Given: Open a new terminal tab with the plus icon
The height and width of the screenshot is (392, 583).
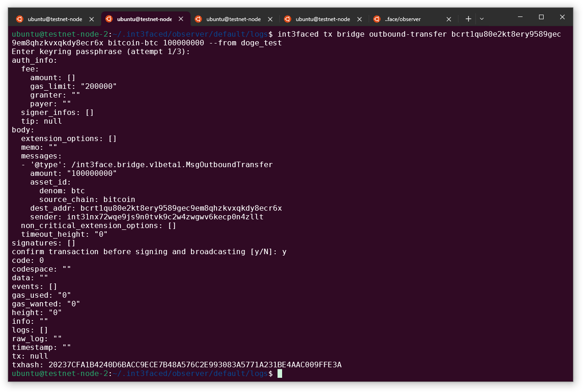Looking at the screenshot, I should pos(468,19).
